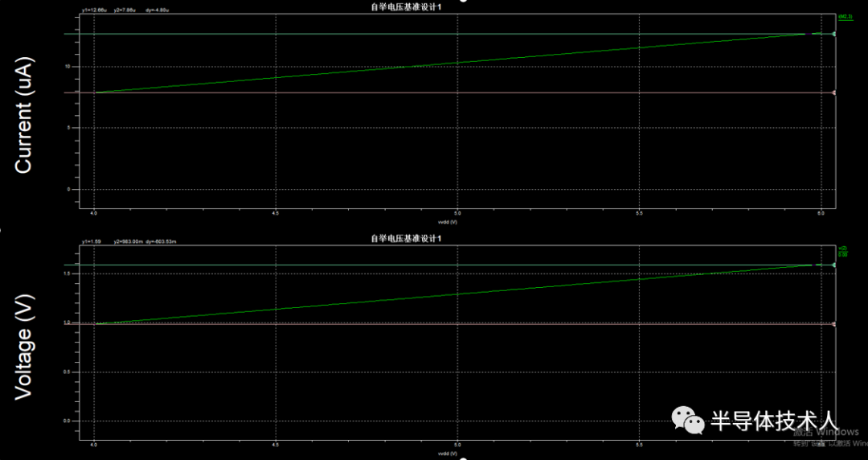
Task: Click the voltage plot title 自举电压基准设计1
Action: 407,238
